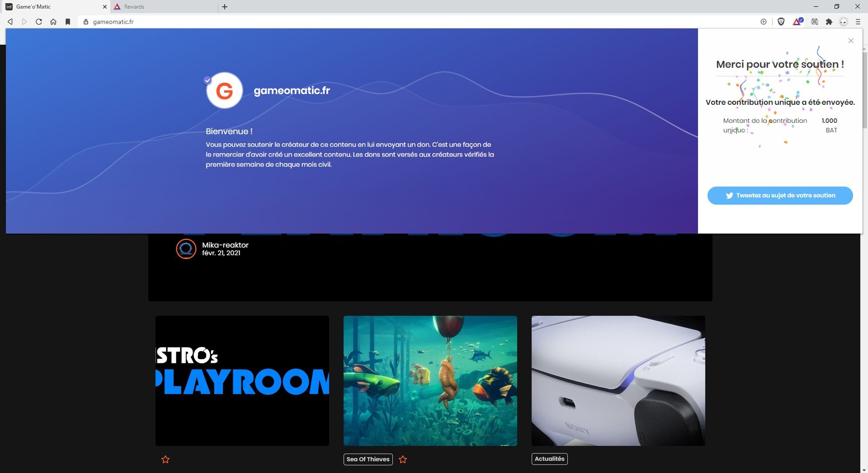Screen dimensions: 868x473
Task: Click the gameomatic.fr site name in banner
Action: (292, 90)
